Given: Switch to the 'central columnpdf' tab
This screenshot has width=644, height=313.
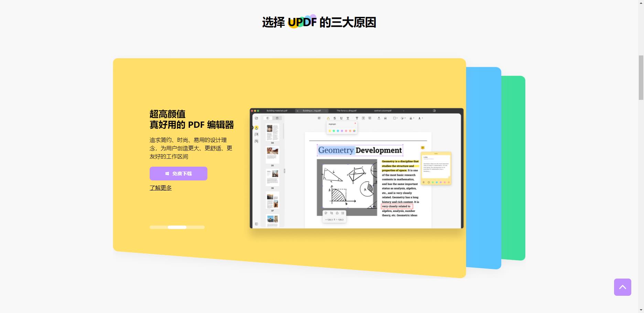Looking at the screenshot, I should [x=382, y=111].
